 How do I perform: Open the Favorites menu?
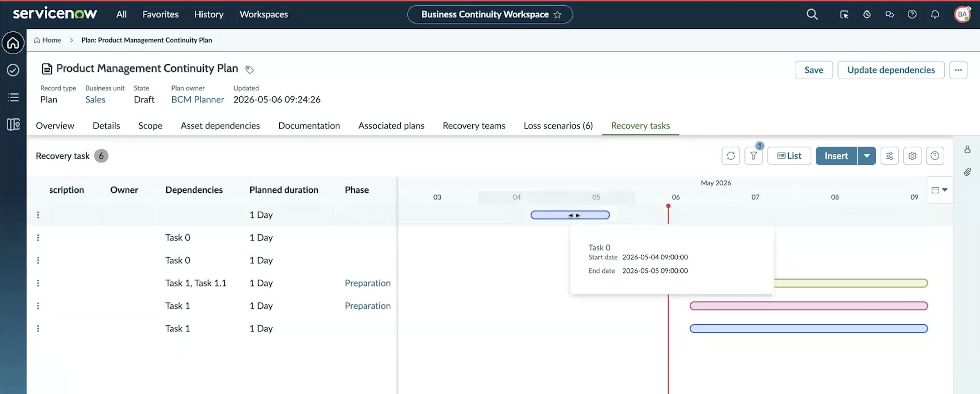point(160,15)
